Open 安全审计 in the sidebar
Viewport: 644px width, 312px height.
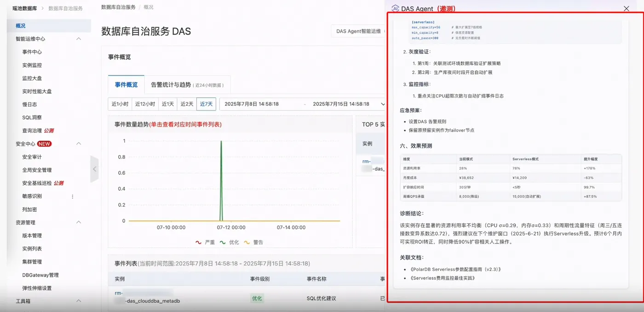(x=32, y=157)
